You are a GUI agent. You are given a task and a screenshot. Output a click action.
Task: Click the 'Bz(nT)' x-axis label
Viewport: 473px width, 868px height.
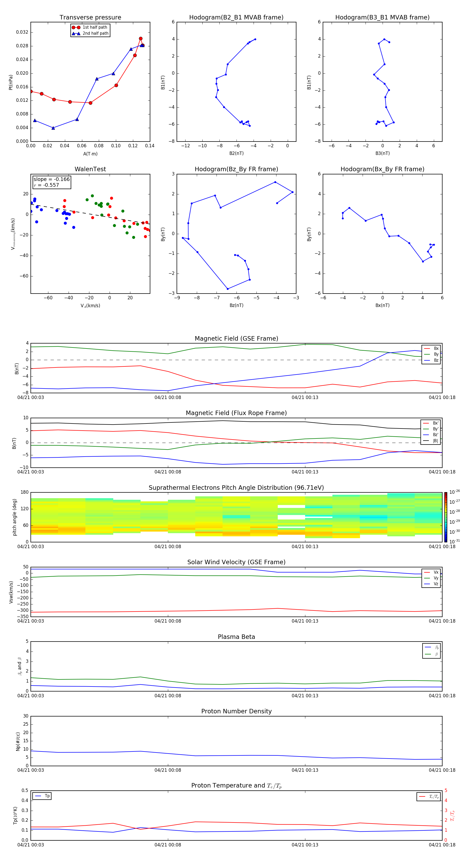click(236, 305)
